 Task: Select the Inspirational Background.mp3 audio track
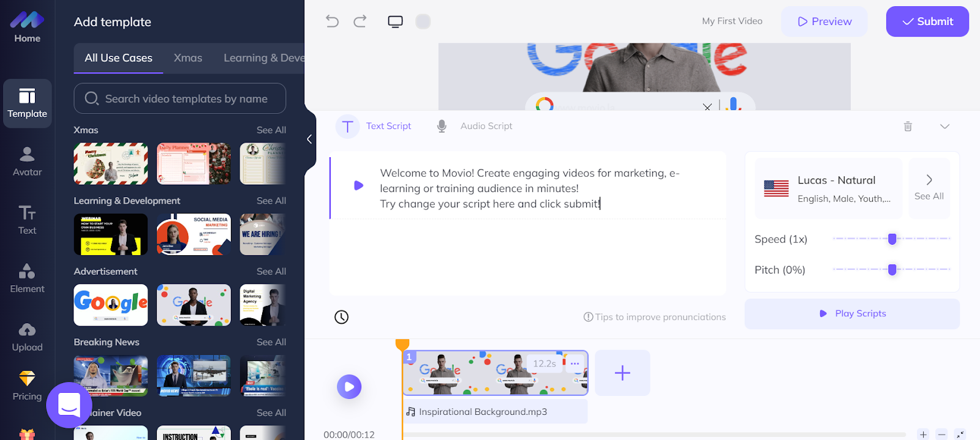[495, 412]
